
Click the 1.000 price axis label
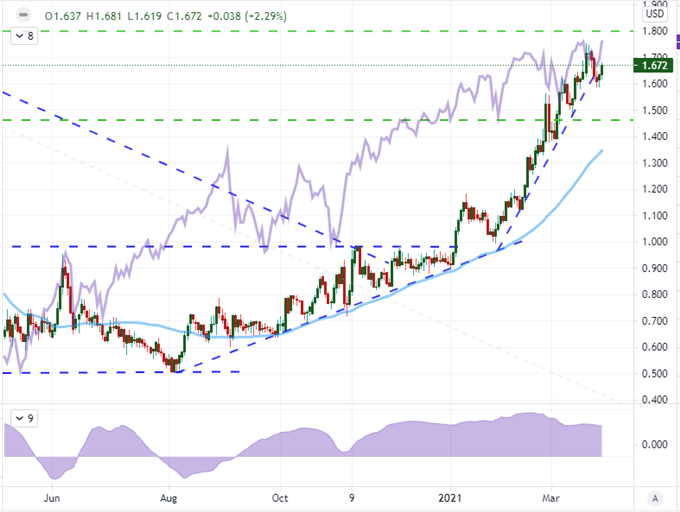tap(654, 242)
